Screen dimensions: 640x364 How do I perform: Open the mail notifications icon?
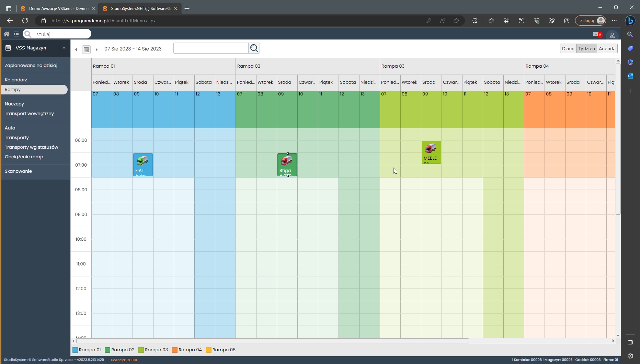(596, 34)
